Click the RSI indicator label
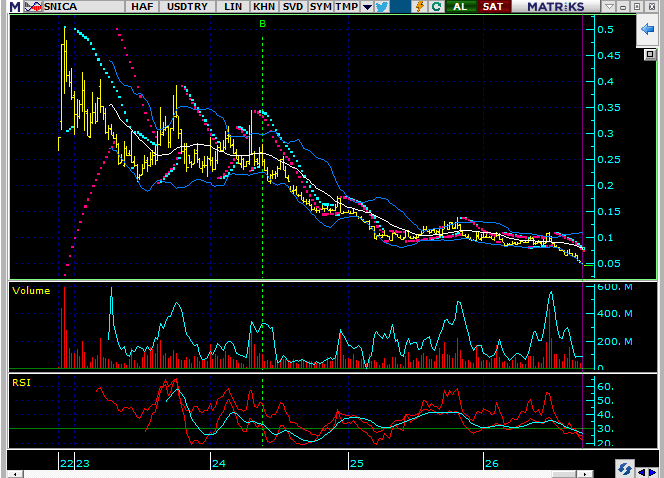 (21, 382)
